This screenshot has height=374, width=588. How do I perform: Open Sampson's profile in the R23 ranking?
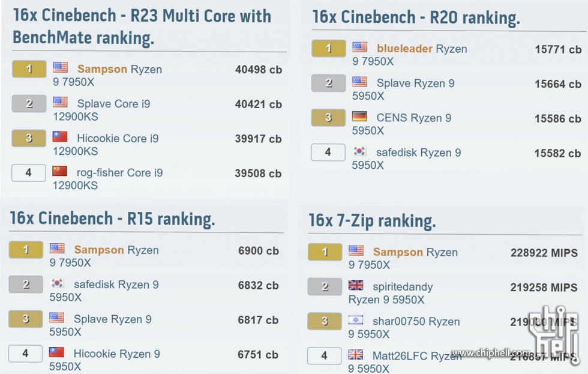(x=102, y=69)
